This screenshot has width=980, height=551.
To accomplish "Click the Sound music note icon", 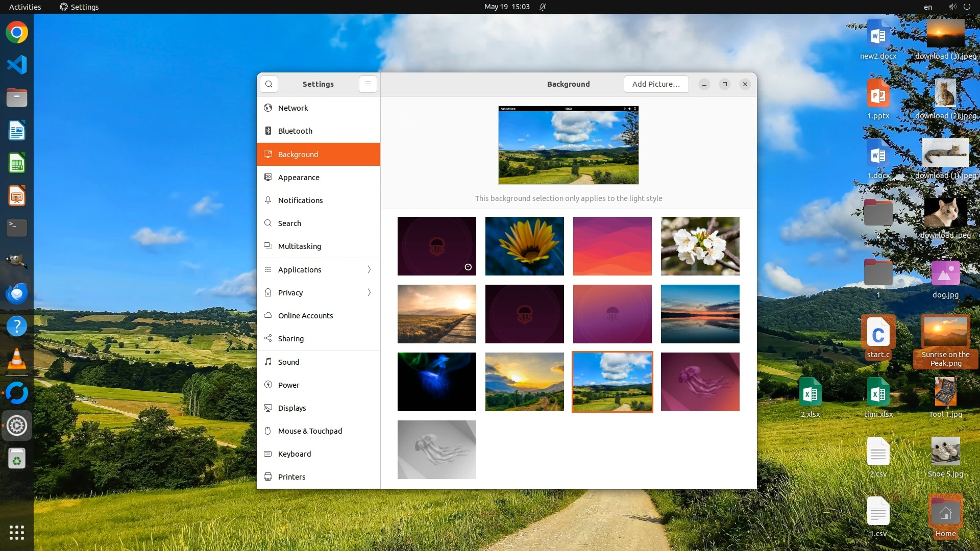I will (x=268, y=362).
